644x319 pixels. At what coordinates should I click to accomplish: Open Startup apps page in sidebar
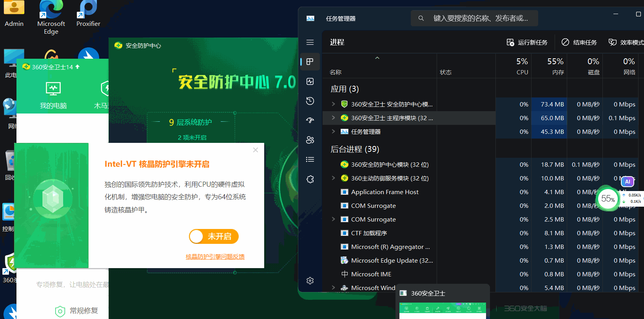pyautogui.click(x=310, y=120)
